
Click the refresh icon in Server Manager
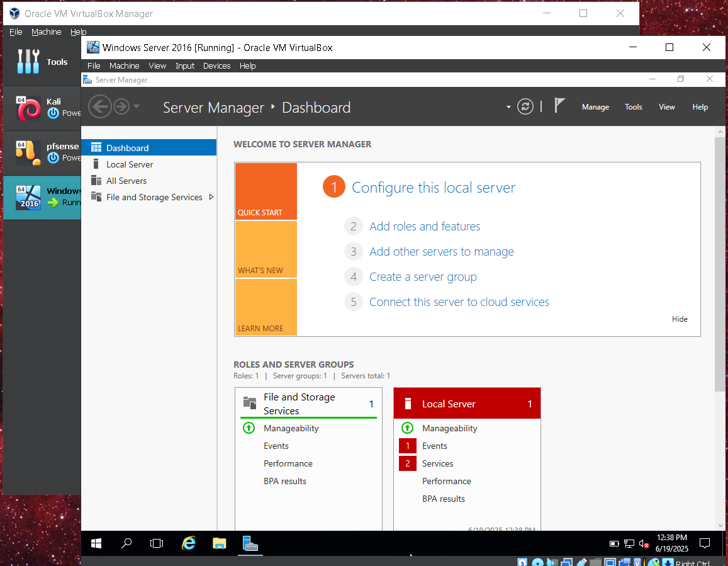(x=525, y=107)
